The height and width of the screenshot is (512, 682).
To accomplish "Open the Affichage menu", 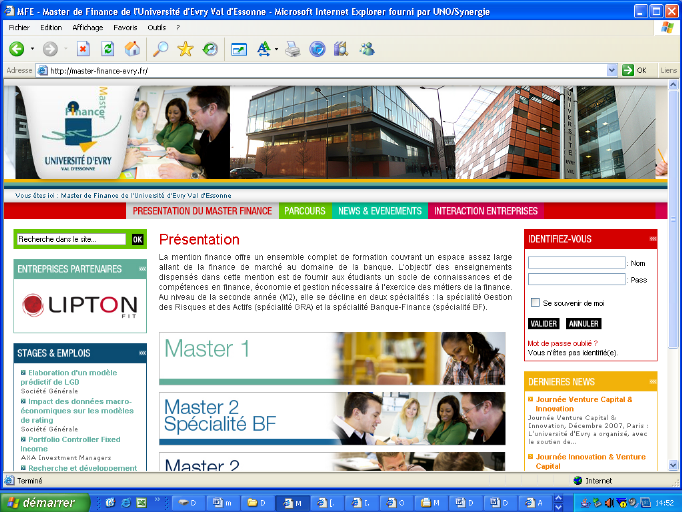I will (x=88, y=27).
